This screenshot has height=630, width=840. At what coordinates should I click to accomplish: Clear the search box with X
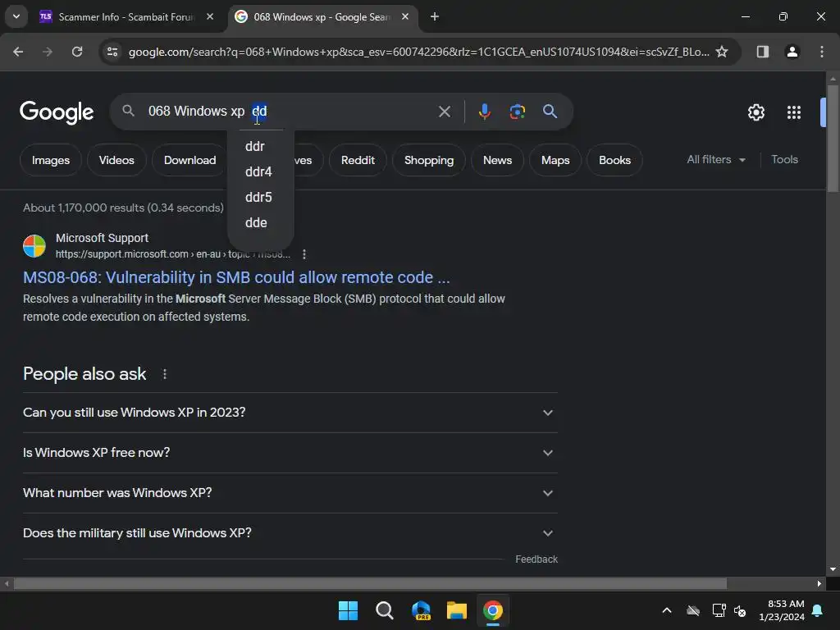coord(444,112)
